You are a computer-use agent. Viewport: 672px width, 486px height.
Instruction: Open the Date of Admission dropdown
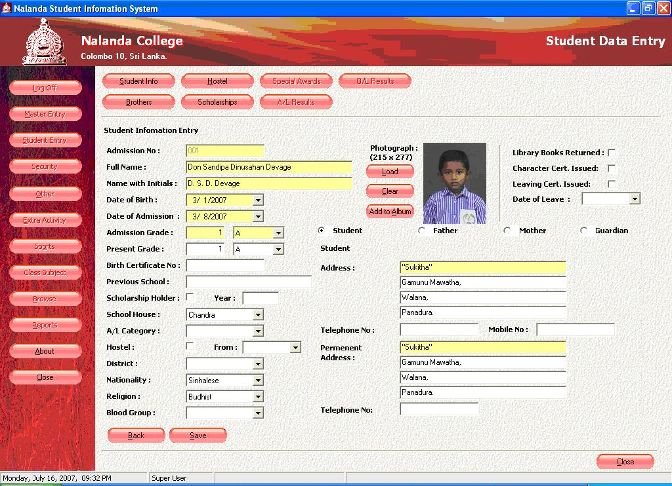pos(258,216)
